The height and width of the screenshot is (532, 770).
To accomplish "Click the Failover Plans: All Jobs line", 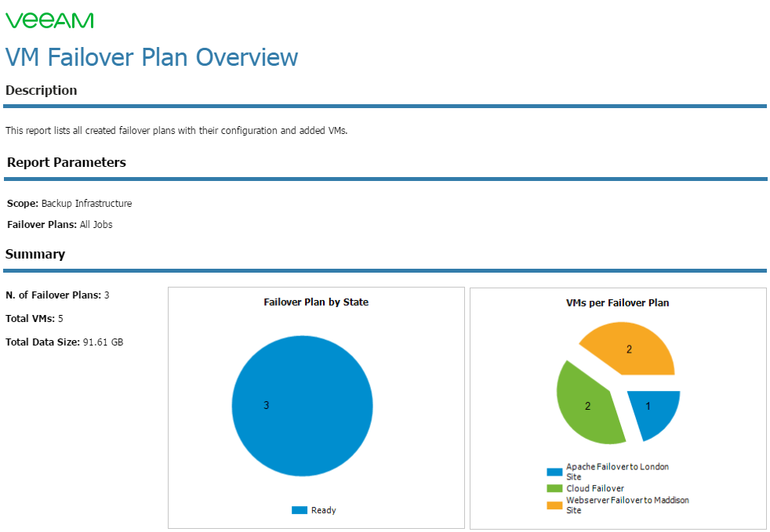I will click(60, 224).
